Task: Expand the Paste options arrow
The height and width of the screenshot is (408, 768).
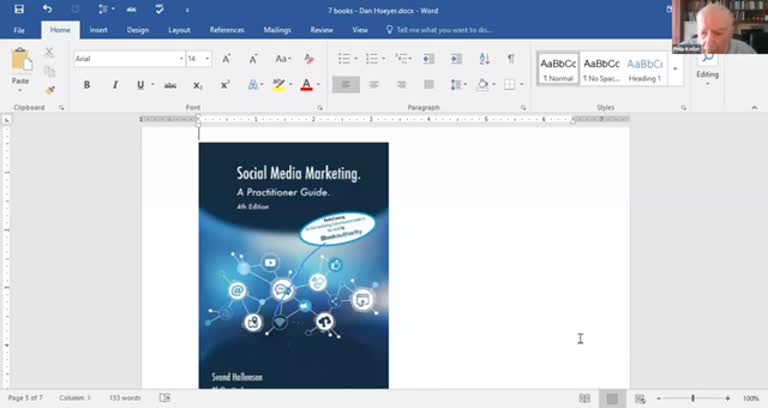Action: coord(21,90)
